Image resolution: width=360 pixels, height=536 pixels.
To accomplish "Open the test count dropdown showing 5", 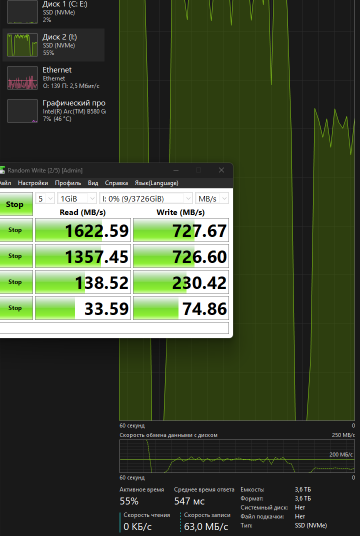I will point(45,199).
